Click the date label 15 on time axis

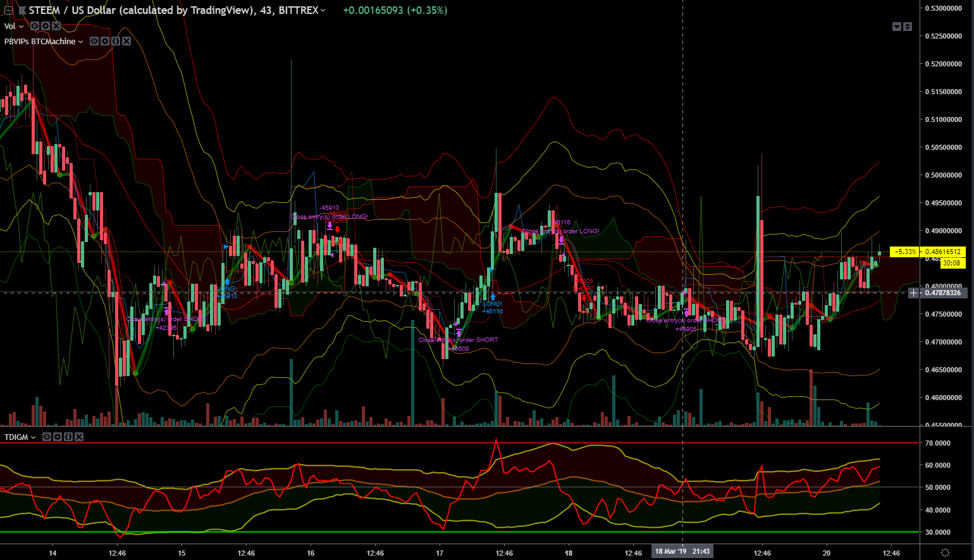[x=182, y=553]
